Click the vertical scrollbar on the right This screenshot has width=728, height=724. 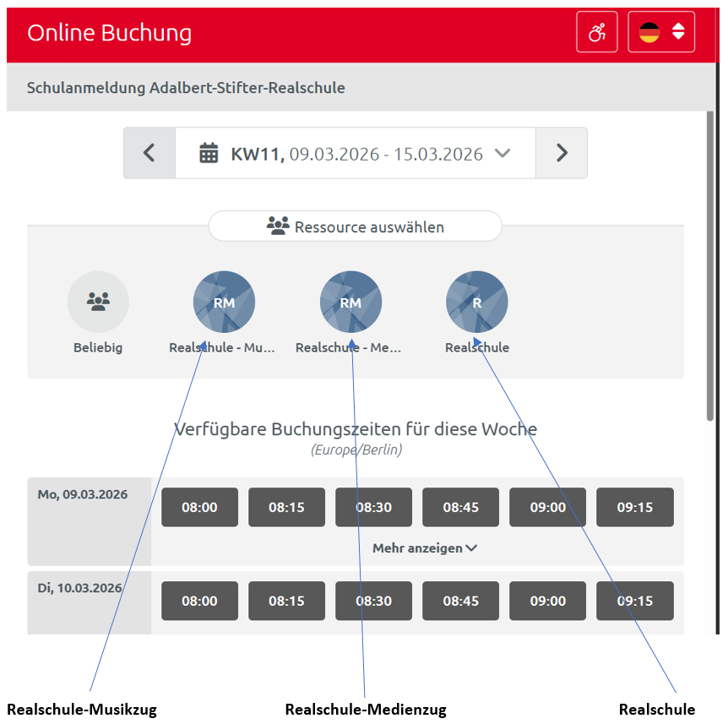(709, 270)
